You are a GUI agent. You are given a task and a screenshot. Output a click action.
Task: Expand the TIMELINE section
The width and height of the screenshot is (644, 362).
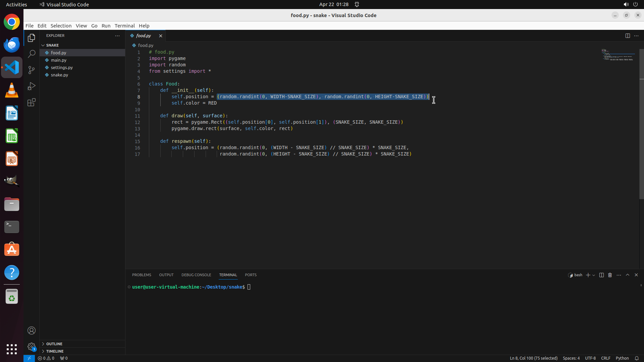click(x=55, y=351)
